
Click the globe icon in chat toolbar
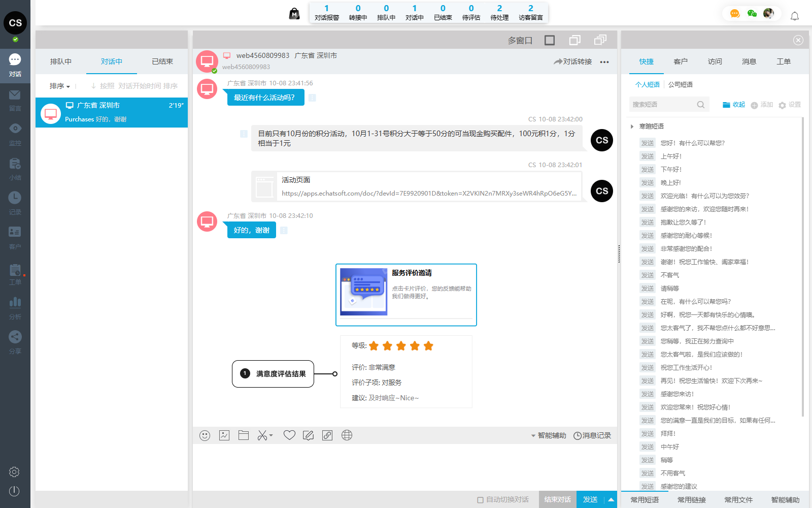click(x=347, y=435)
